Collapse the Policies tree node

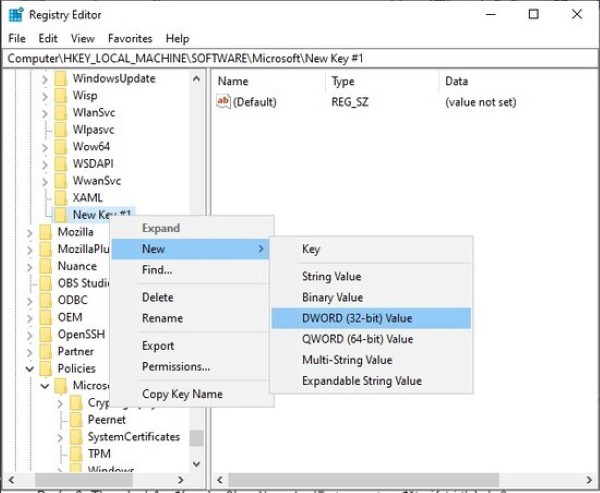click(30, 368)
